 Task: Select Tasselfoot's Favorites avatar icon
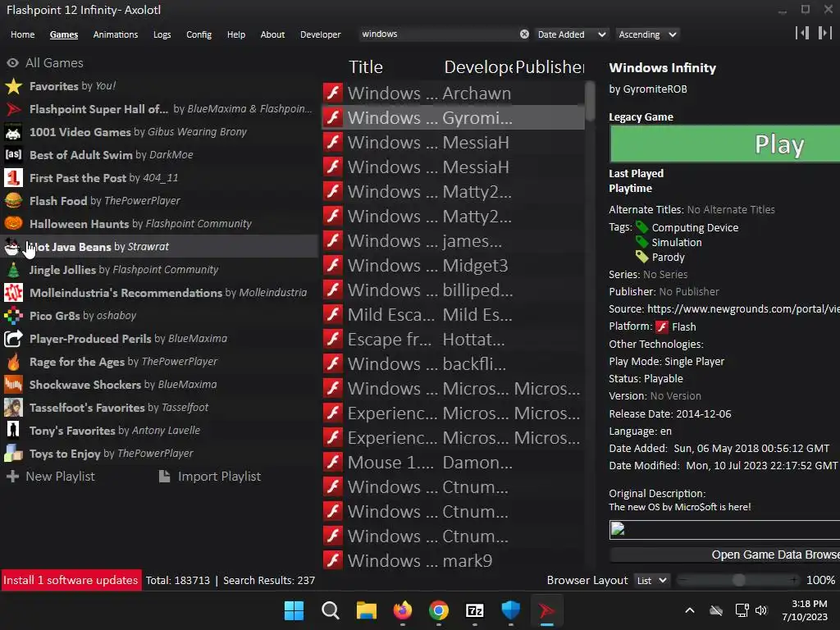[13, 408]
